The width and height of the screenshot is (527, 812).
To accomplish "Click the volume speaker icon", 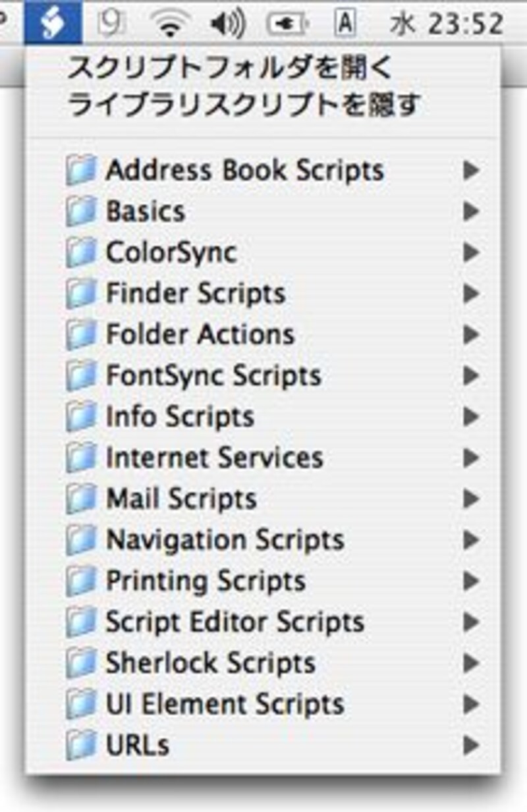I will pos(227,24).
